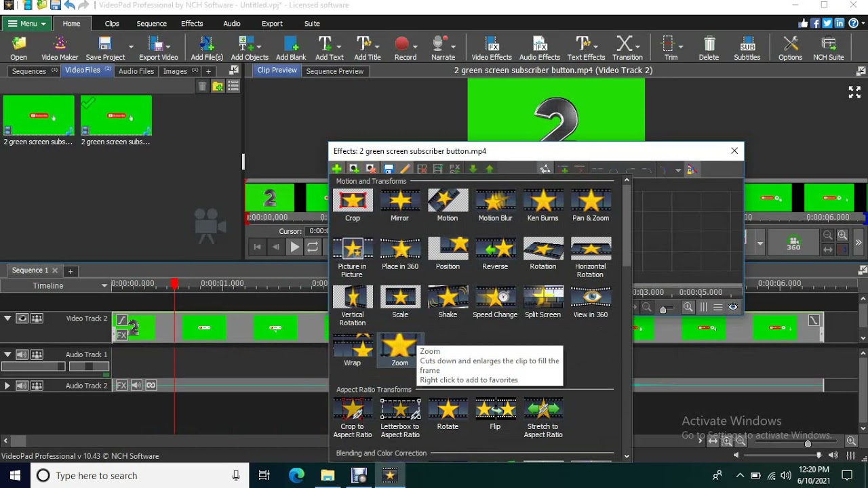Select Horizontal Rotation effect
The width and height of the screenshot is (868, 488).
pyautogui.click(x=591, y=258)
